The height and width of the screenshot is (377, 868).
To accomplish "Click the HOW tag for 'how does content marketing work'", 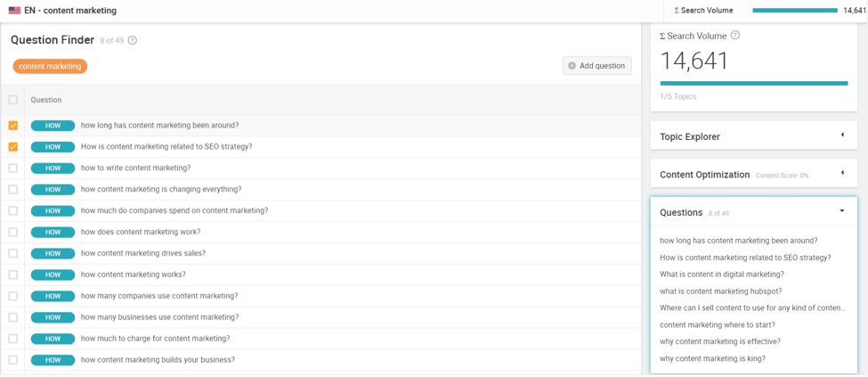I will tap(53, 232).
